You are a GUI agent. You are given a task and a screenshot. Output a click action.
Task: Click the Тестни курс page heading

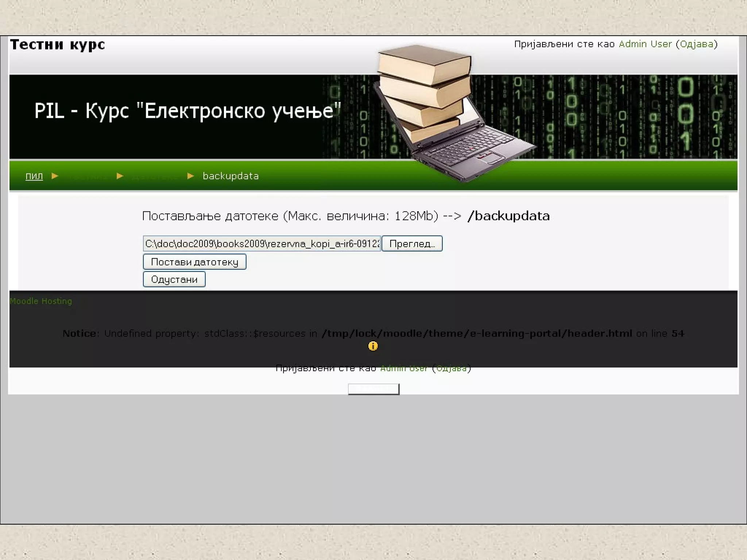click(58, 45)
